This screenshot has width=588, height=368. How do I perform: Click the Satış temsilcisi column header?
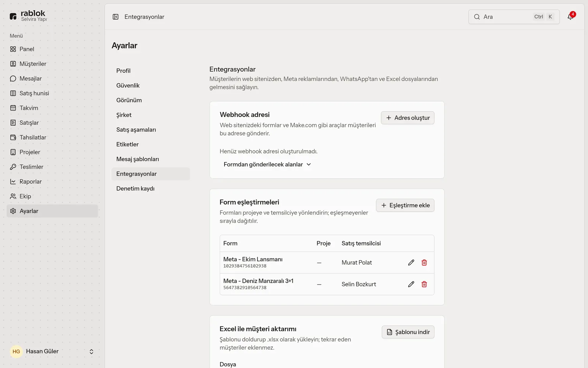[361, 243]
